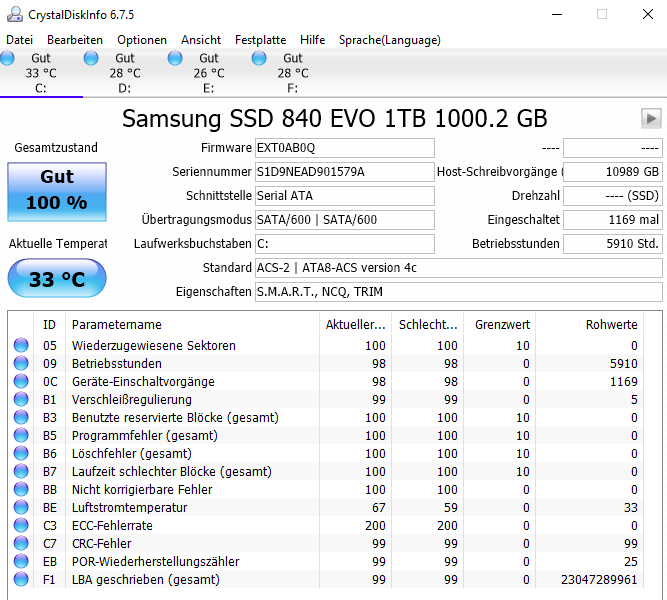
Task: Open the Sprache(Language) menu
Action: click(x=390, y=40)
